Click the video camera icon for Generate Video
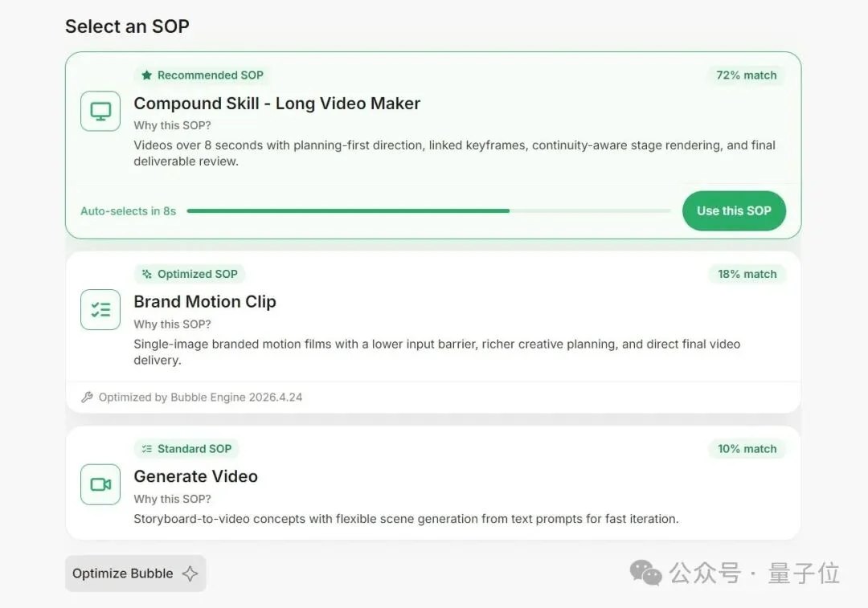The height and width of the screenshot is (608, 868). tap(100, 484)
